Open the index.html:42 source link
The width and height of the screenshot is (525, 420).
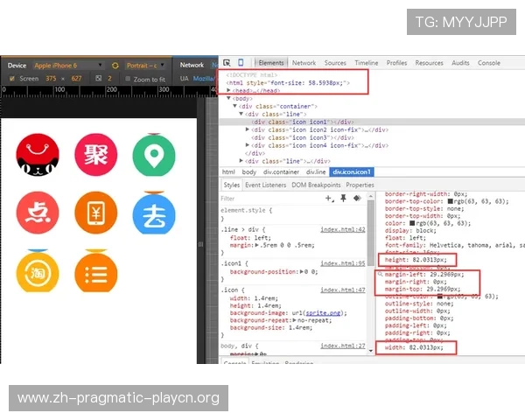(343, 229)
